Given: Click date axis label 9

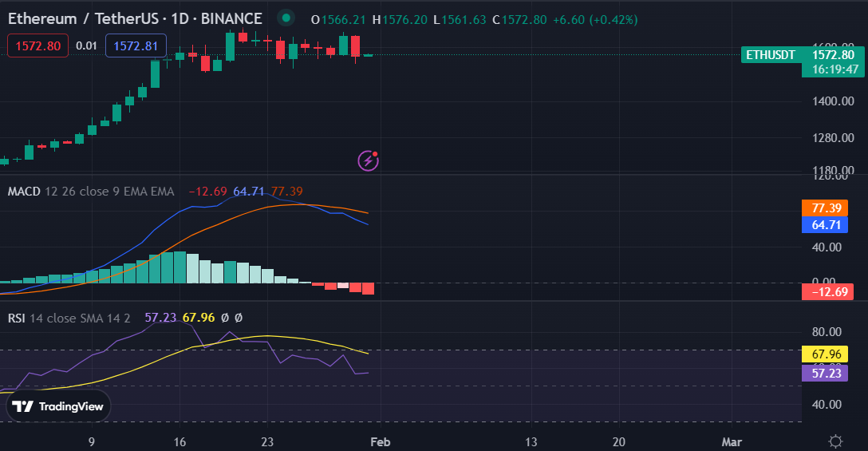Looking at the screenshot, I should 91,442.
